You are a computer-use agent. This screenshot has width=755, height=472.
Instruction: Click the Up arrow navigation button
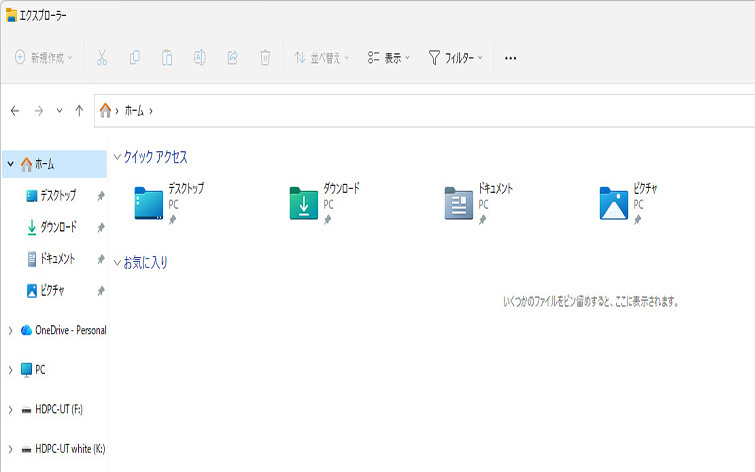tap(79, 110)
